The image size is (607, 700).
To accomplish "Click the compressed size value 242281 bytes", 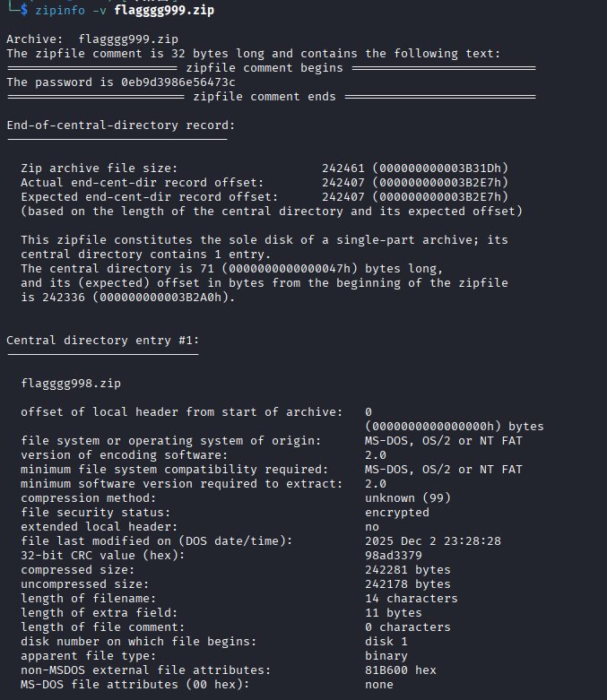I will tap(408, 569).
